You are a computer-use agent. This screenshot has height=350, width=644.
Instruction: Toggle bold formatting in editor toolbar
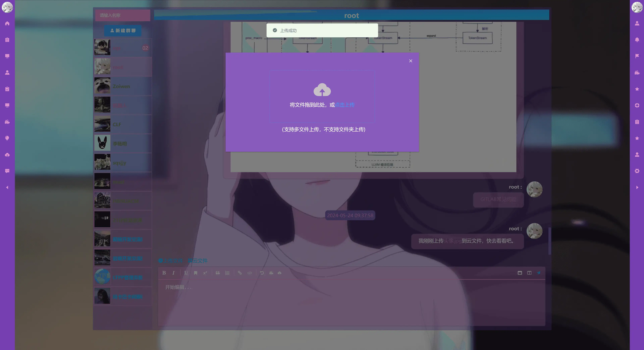point(164,273)
